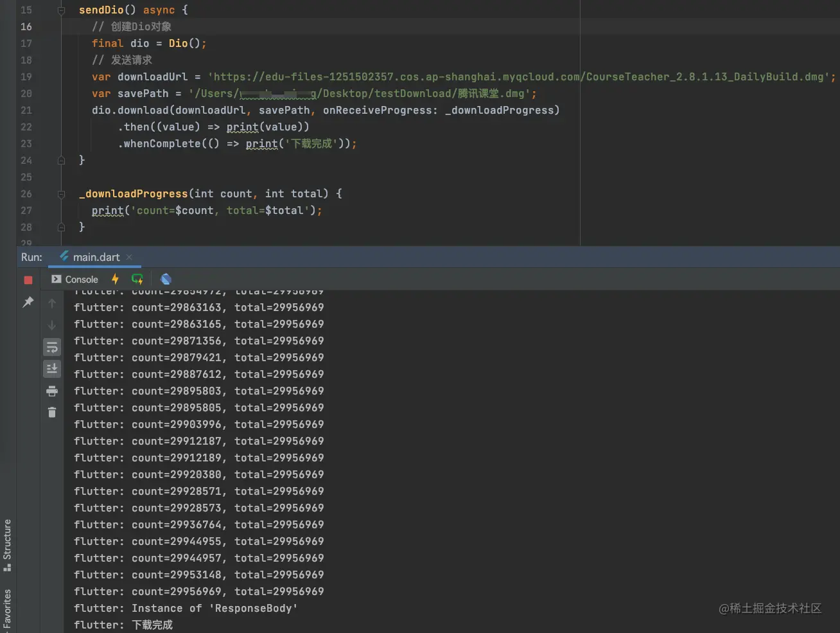
Task: Print the console output using the printer icon
Action: [52, 391]
